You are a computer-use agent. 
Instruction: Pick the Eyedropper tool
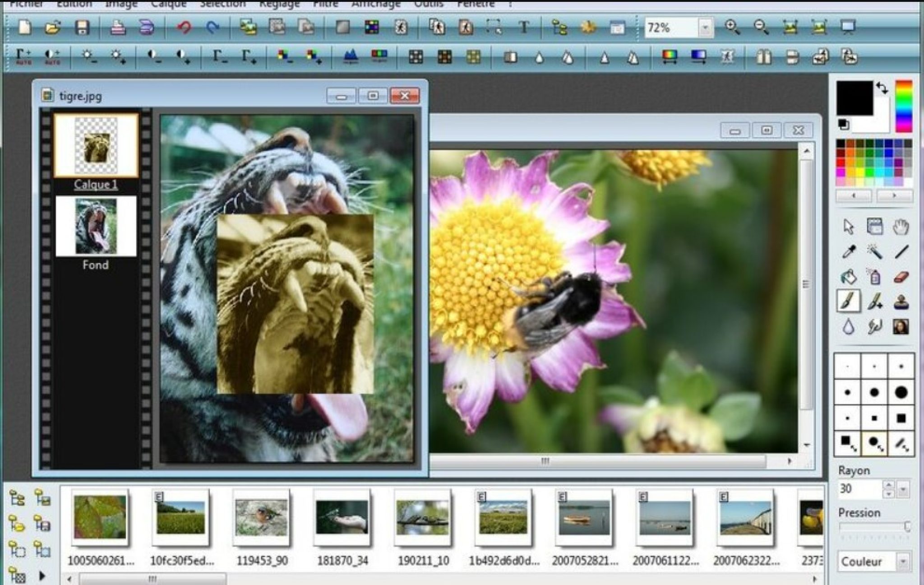tap(848, 251)
